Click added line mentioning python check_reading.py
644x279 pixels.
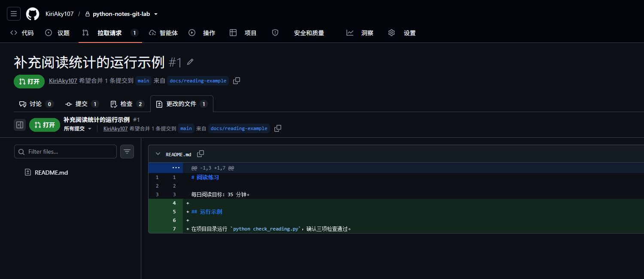click(x=271, y=229)
